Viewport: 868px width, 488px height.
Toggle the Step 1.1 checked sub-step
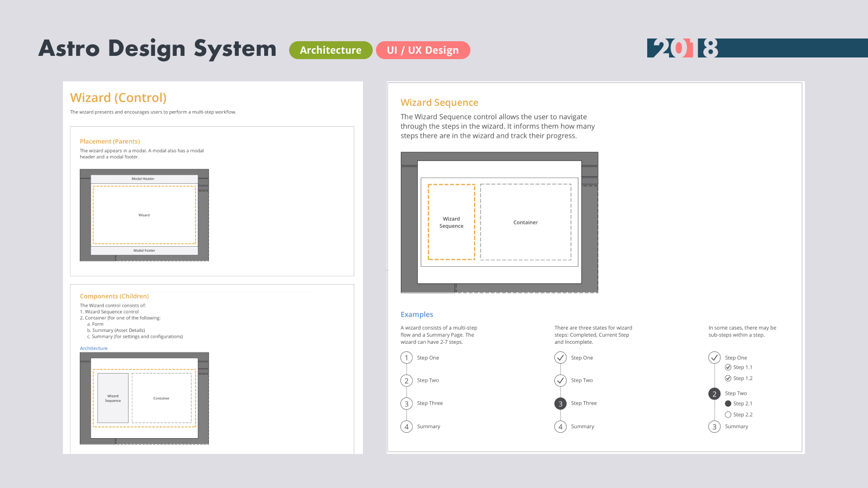coord(728,367)
